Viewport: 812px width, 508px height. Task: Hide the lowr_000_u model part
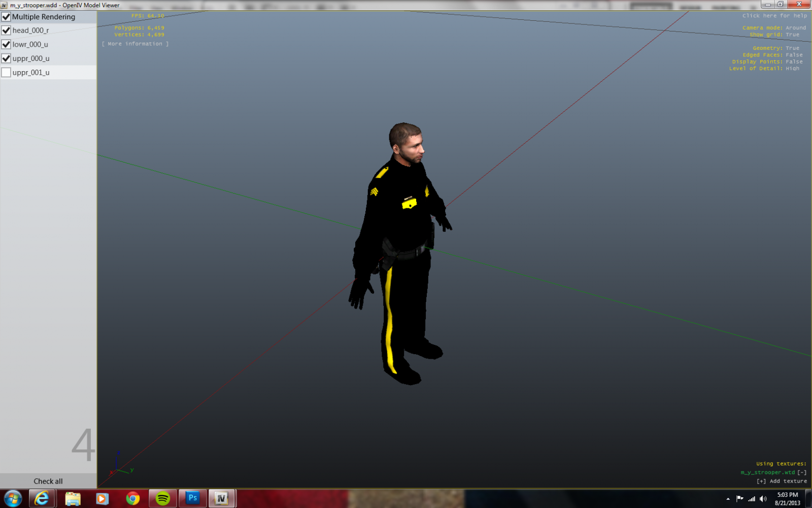[7, 45]
